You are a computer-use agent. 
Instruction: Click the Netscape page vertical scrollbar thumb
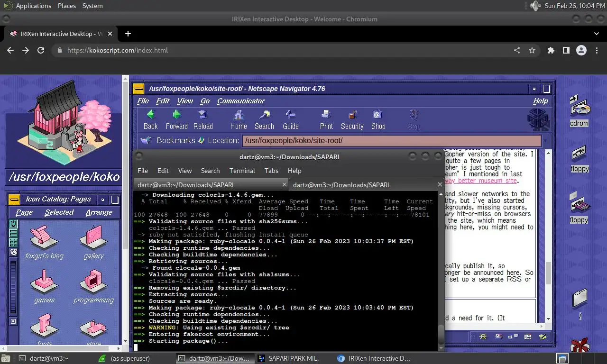coord(548,273)
